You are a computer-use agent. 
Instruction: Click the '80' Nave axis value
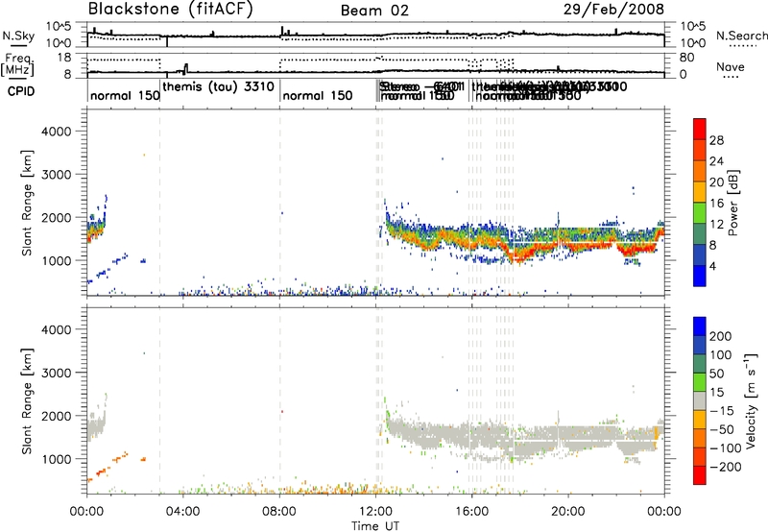(687, 58)
